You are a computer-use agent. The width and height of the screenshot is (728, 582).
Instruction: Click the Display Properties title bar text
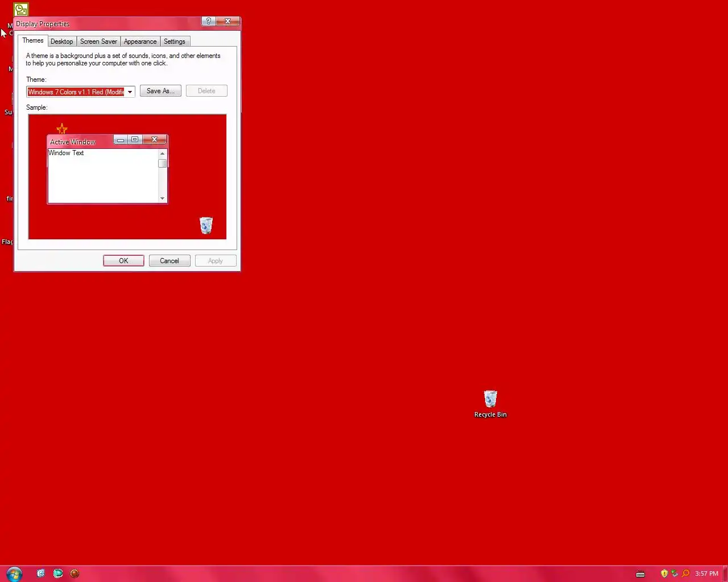point(43,24)
